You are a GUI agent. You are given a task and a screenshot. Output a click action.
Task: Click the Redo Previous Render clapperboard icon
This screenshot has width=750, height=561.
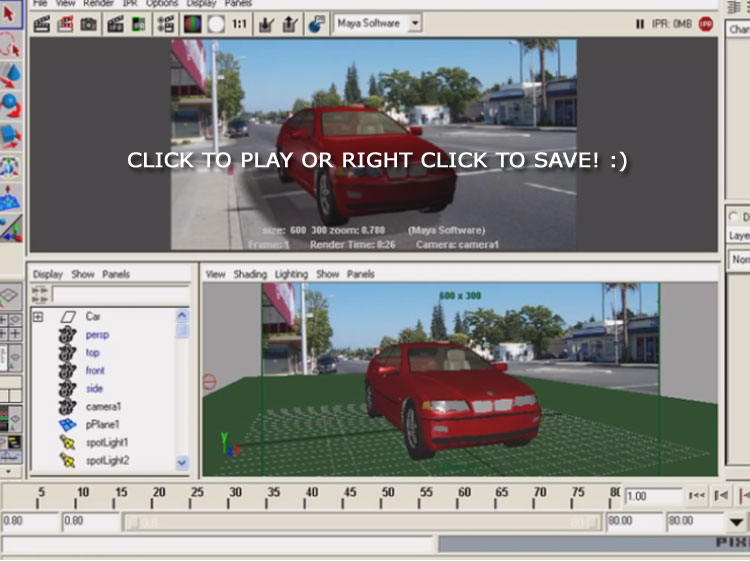pos(42,23)
